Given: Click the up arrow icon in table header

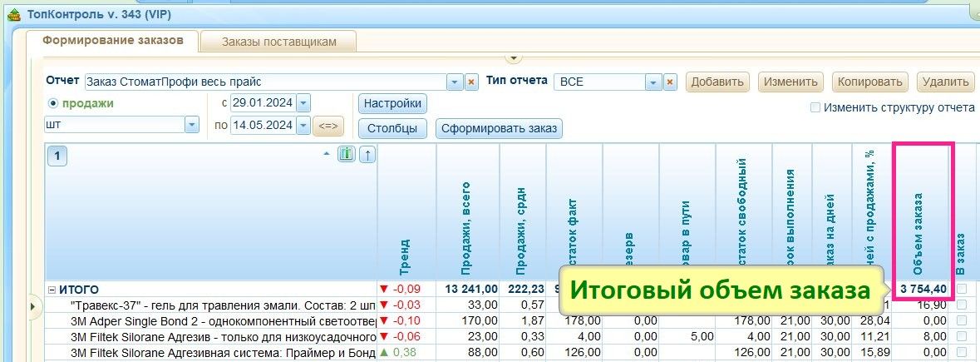Looking at the screenshot, I should 367,154.
